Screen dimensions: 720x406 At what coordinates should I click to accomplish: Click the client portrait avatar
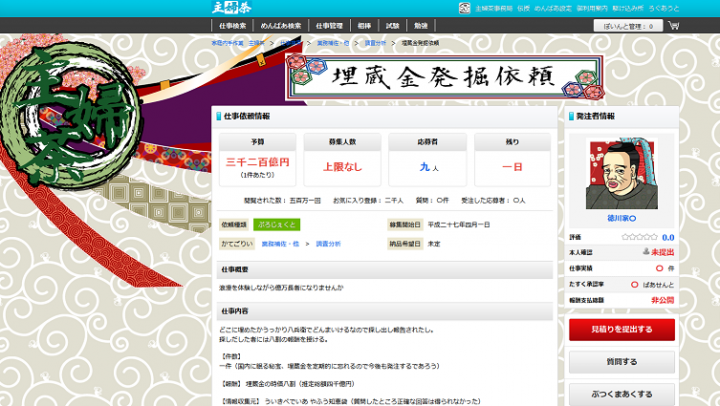(622, 175)
